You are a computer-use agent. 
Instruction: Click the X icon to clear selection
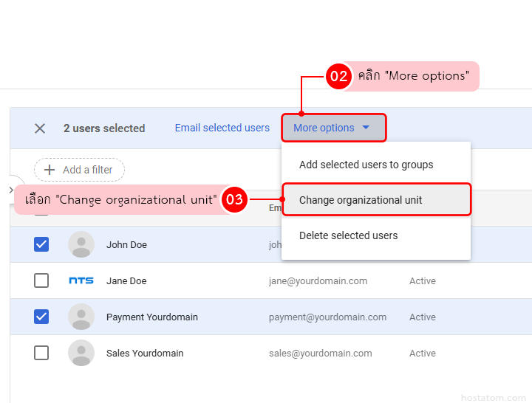tap(40, 128)
